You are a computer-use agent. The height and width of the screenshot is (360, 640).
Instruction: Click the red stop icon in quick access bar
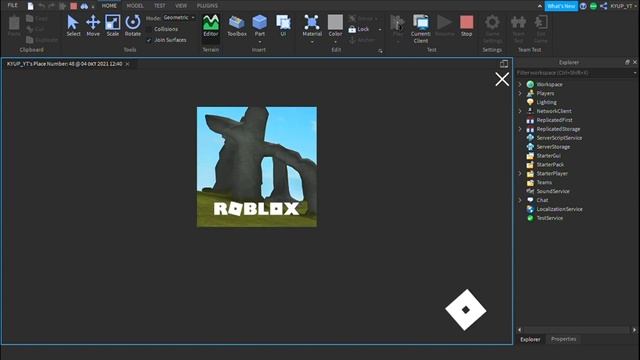pyautogui.click(x=73, y=6)
